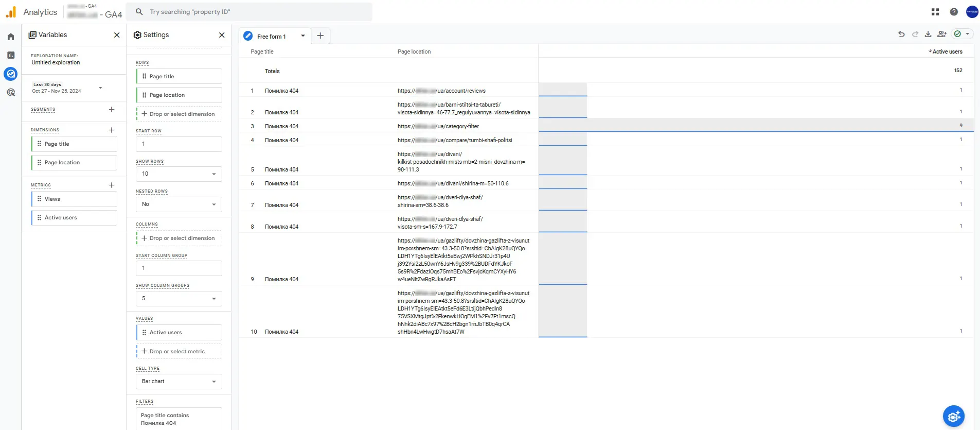The image size is (980, 430).
Task: Open the Page title contains filter
Action: coord(179,419)
